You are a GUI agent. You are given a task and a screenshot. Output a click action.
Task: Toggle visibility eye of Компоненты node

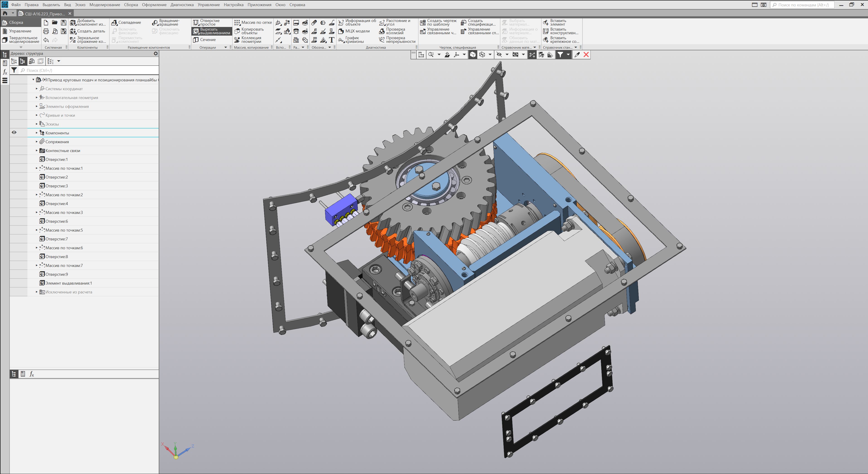click(x=14, y=132)
